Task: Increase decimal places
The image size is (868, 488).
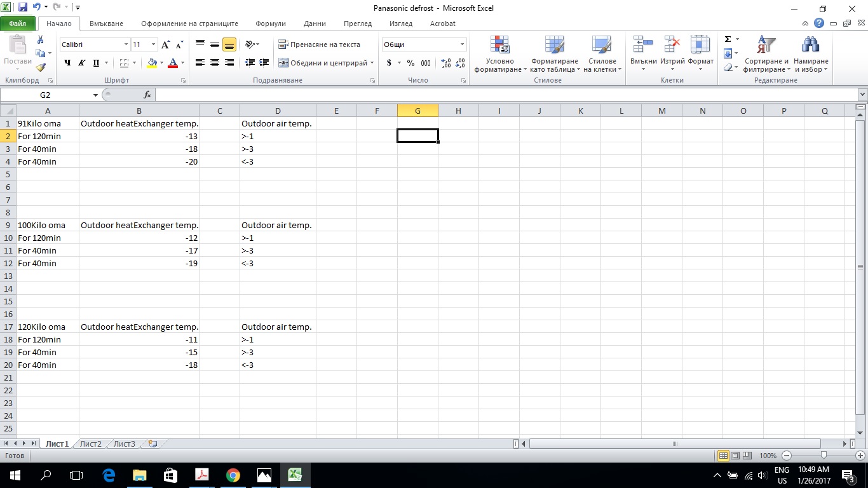Action: pos(445,63)
